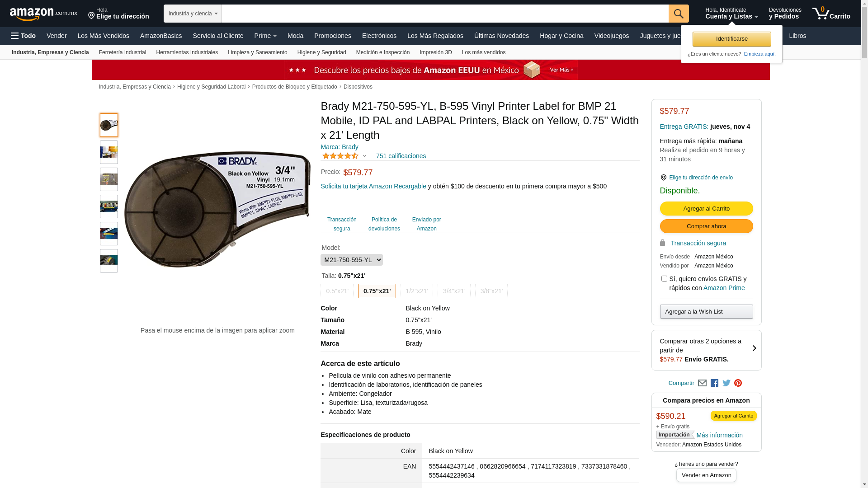Open the Industria y ciencia search category dropdown

click(193, 14)
